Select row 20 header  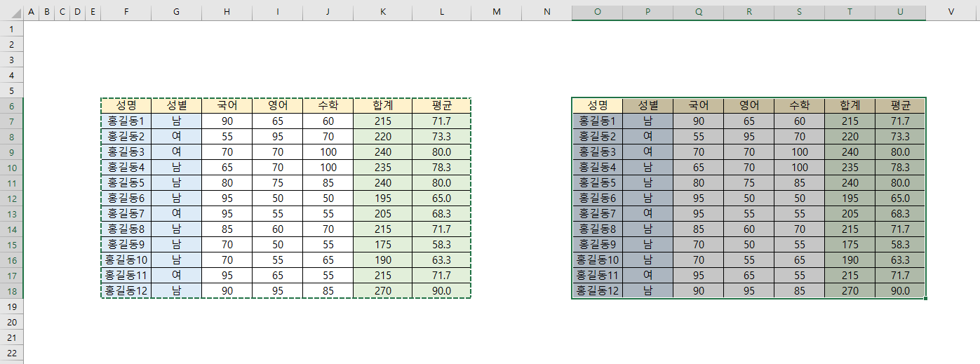(x=11, y=321)
